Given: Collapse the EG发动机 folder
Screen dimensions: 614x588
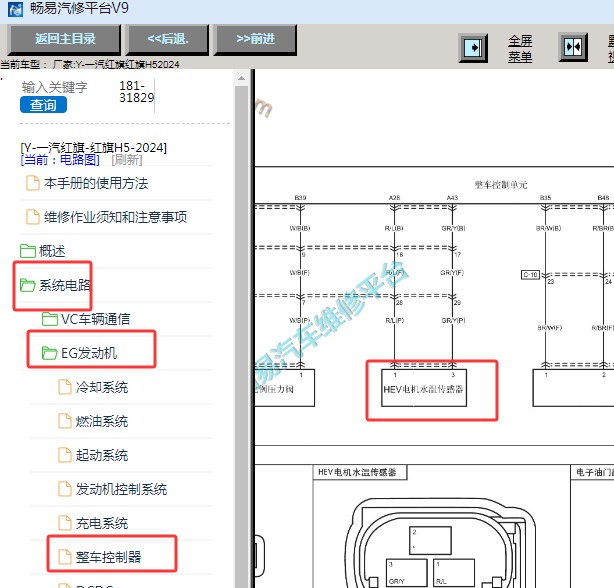Looking at the screenshot, I should [x=89, y=353].
